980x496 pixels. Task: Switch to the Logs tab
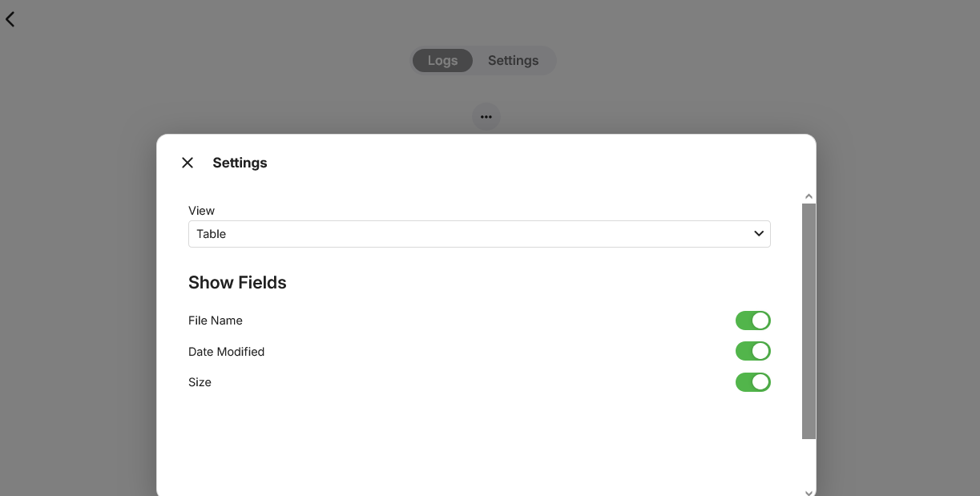click(x=442, y=61)
